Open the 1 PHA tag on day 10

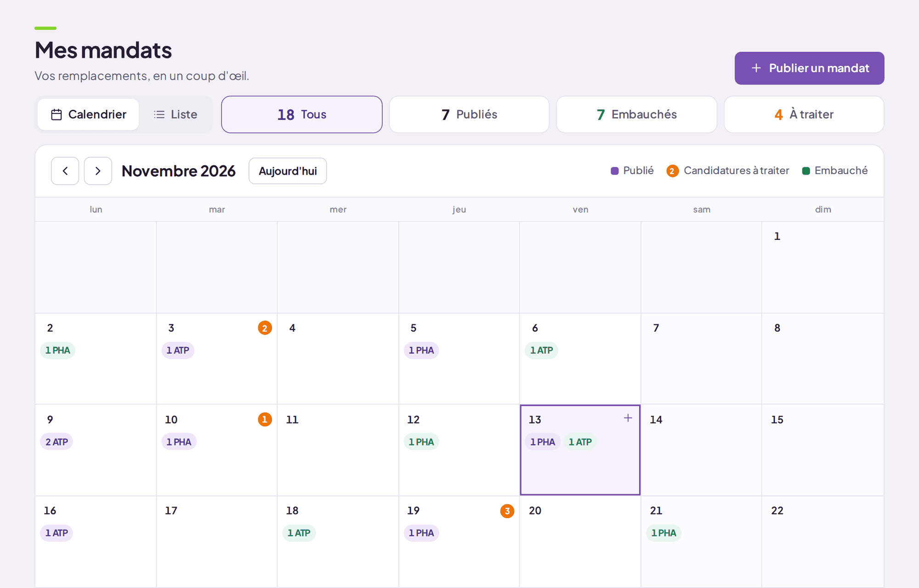click(179, 442)
